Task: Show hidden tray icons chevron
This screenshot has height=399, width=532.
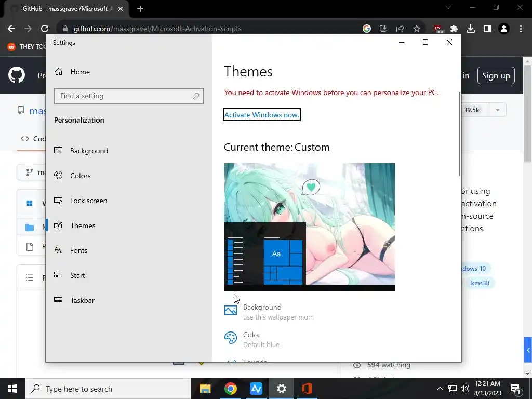Action: (x=440, y=389)
